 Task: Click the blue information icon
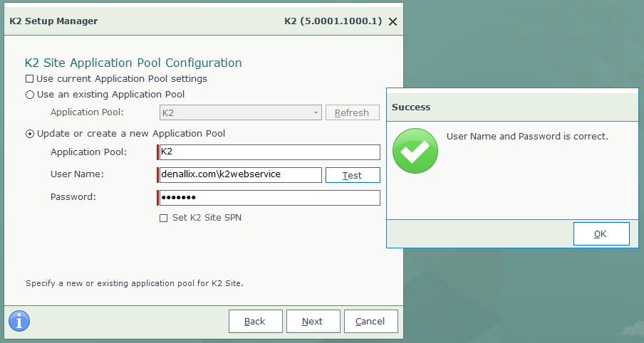point(19,321)
